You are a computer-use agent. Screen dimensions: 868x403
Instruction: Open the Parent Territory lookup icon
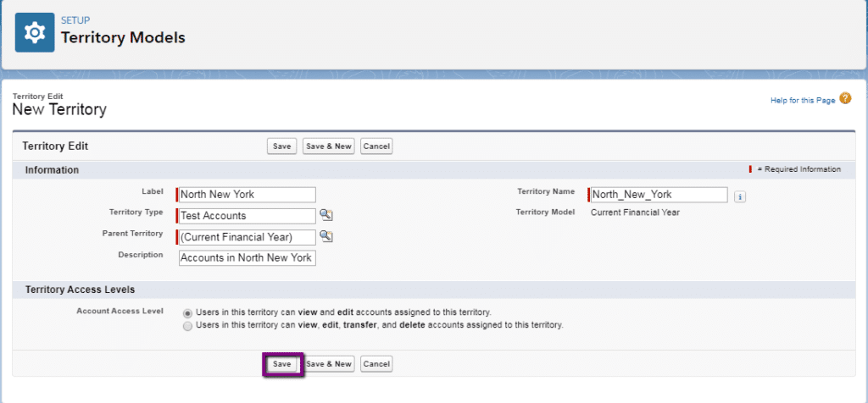pyautogui.click(x=326, y=237)
